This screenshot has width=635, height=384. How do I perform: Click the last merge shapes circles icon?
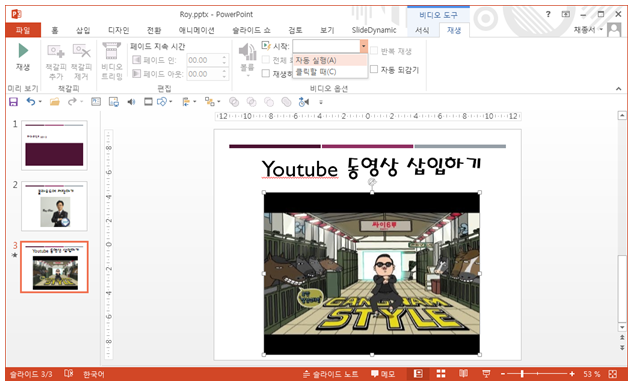(286, 102)
